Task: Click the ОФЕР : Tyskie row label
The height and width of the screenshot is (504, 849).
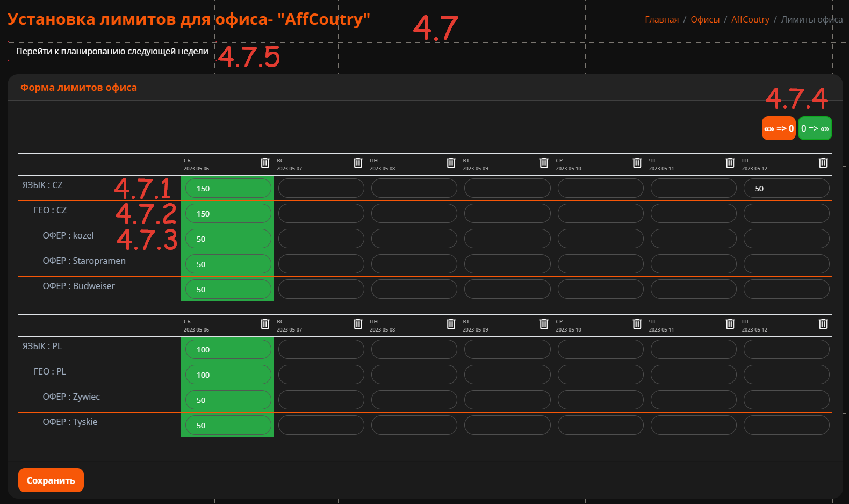Action: tap(70, 422)
